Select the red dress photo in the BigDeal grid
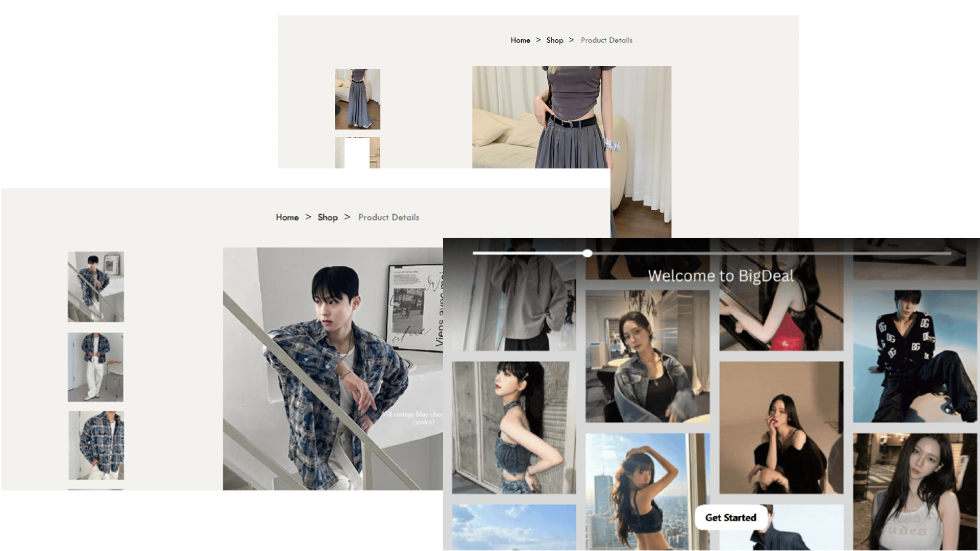 (x=781, y=311)
